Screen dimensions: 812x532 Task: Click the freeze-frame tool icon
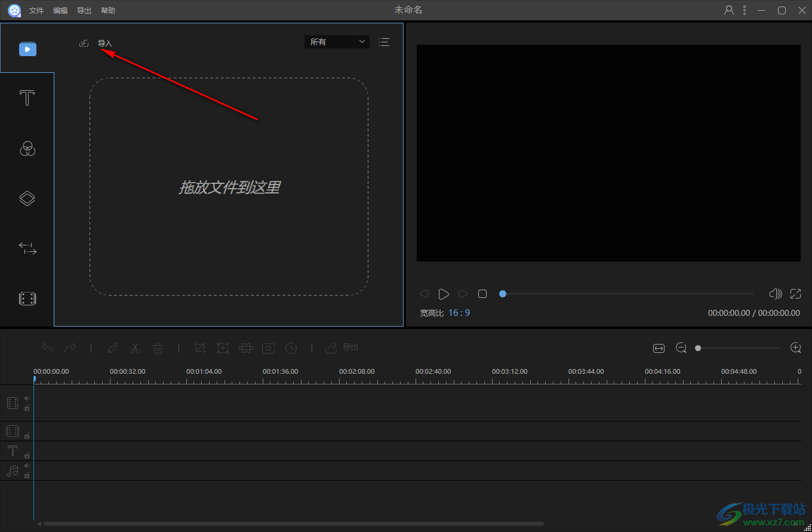(x=269, y=348)
